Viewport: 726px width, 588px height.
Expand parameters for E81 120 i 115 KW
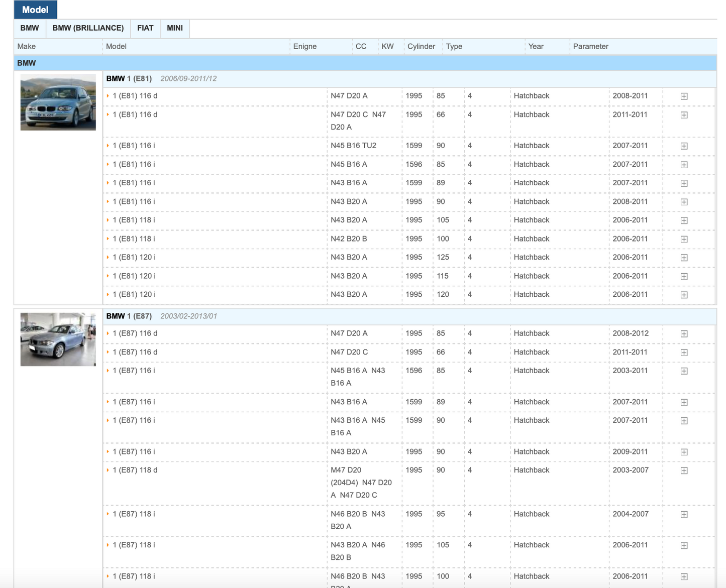point(684,276)
